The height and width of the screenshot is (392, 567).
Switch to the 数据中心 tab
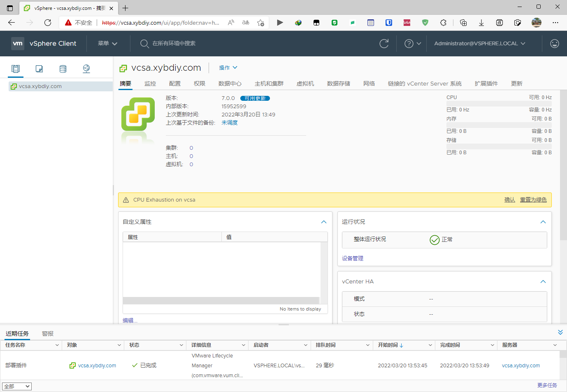click(x=230, y=84)
